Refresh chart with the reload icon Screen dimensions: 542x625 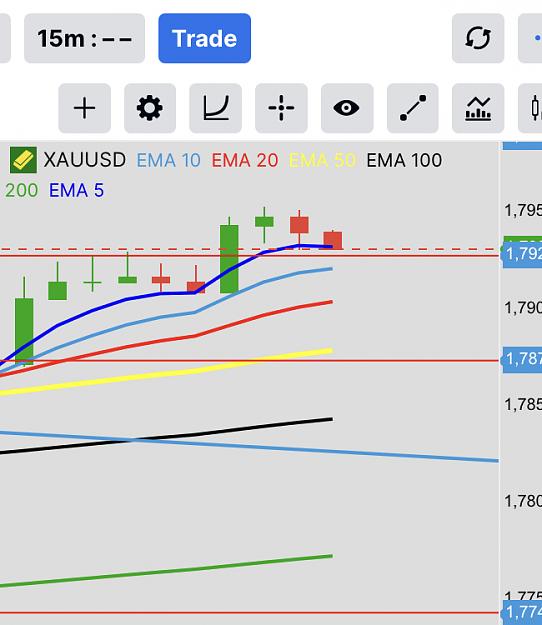pyautogui.click(x=478, y=38)
